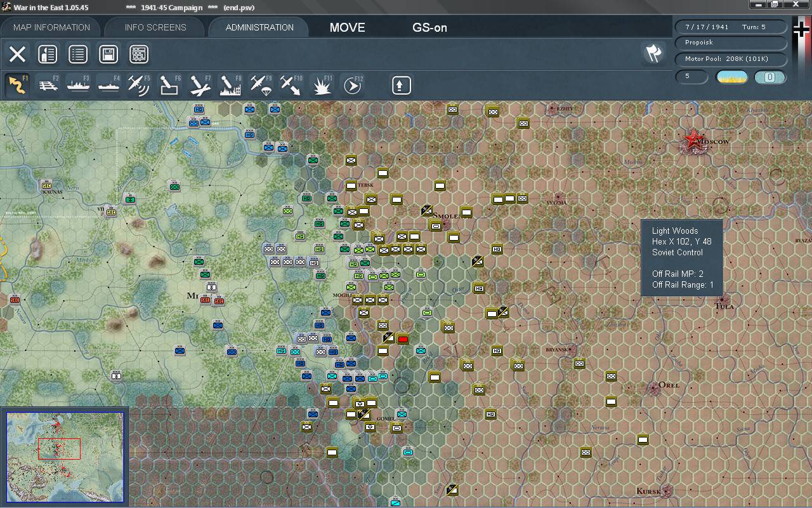Open the lined-list options icon
The width and height of the screenshot is (812, 508).
(78, 54)
